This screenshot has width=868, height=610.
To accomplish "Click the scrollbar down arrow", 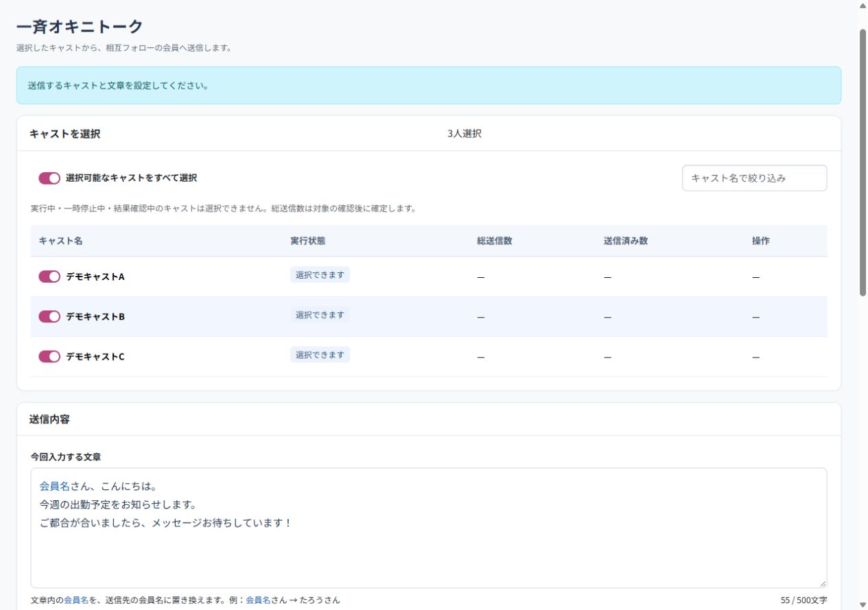I will 863,605.
